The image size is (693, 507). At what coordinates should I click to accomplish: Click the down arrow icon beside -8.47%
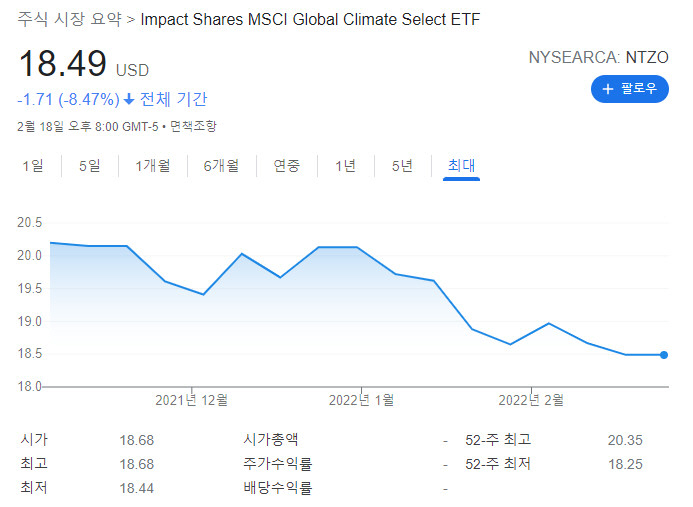click(129, 99)
